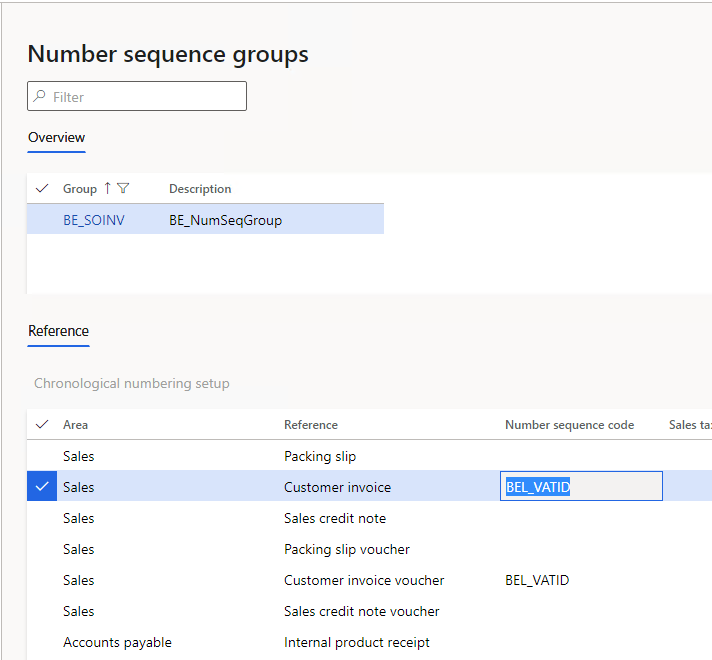Select the Packing slip reference row
Screen dimensions: 712x660
tap(320, 456)
